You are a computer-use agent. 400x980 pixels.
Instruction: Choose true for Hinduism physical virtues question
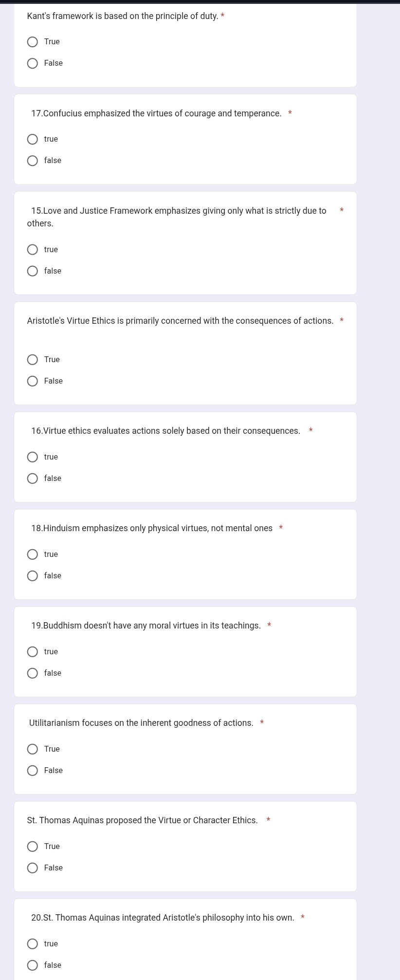tap(33, 555)
